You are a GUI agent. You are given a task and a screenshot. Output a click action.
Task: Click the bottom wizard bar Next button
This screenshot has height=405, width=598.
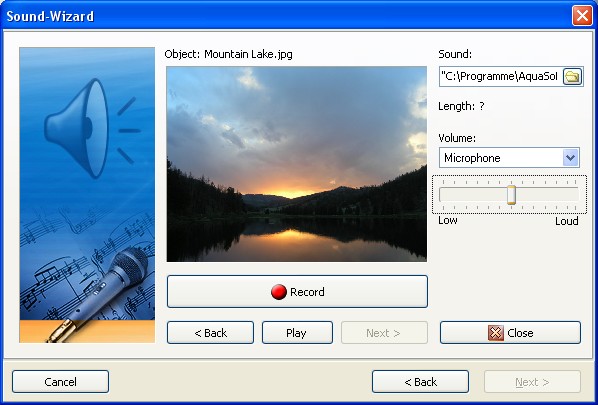(532, 381)
